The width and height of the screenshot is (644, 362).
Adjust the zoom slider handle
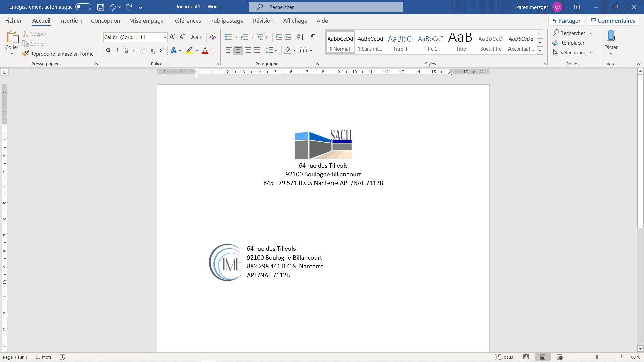[x=597, y=357]
